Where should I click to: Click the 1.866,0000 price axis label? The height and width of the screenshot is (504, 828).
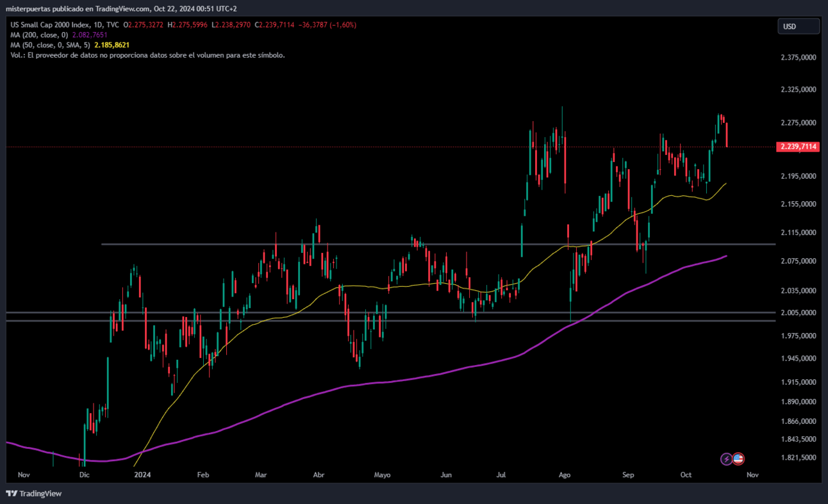coord(798,421)
